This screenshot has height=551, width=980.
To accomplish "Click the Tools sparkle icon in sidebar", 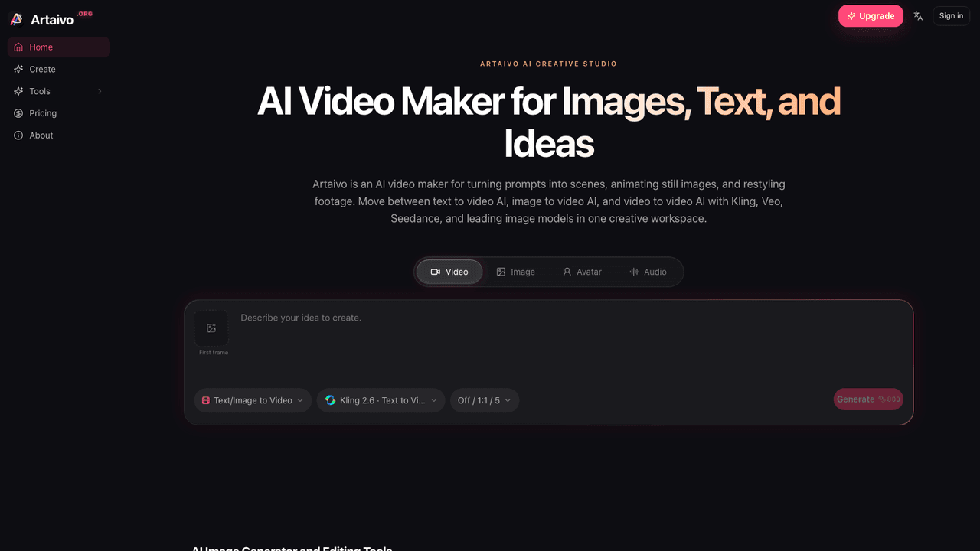I will point(18,91).
